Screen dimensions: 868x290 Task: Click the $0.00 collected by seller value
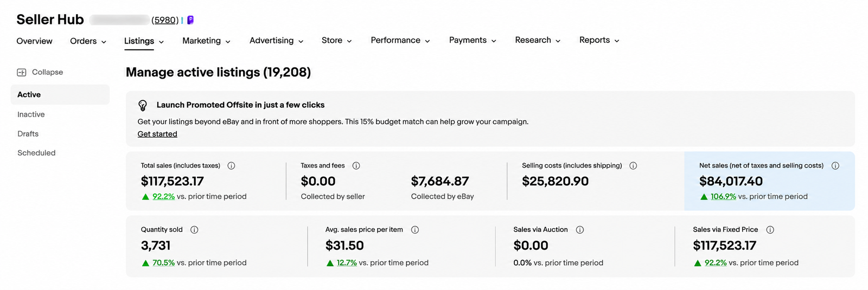coord(318,182)
